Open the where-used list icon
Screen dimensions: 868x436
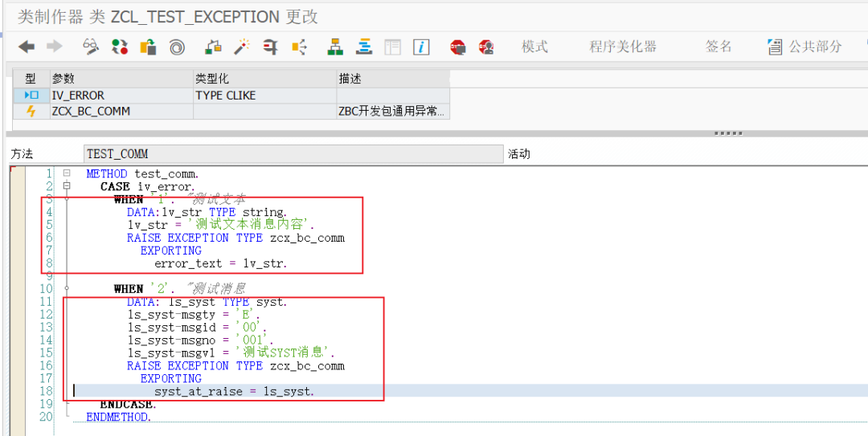[x=300, y=47]
